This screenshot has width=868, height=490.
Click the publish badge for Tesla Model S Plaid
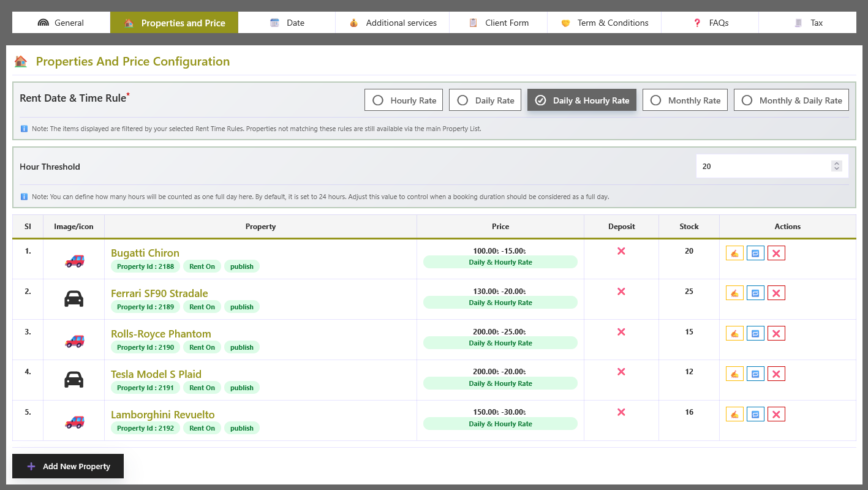pyautogui.click(x=242, y=388)
